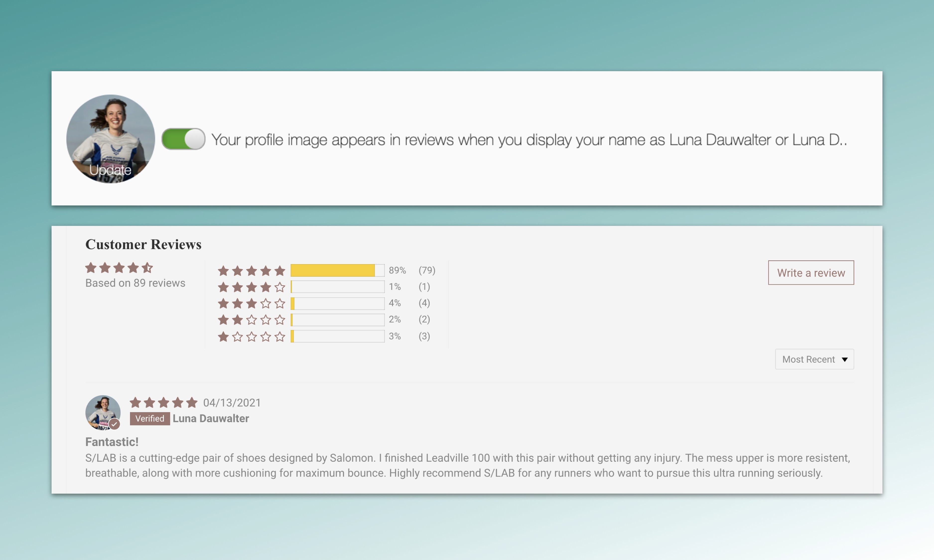Click the Most Recent dropdown arrow

coord(845,360)
